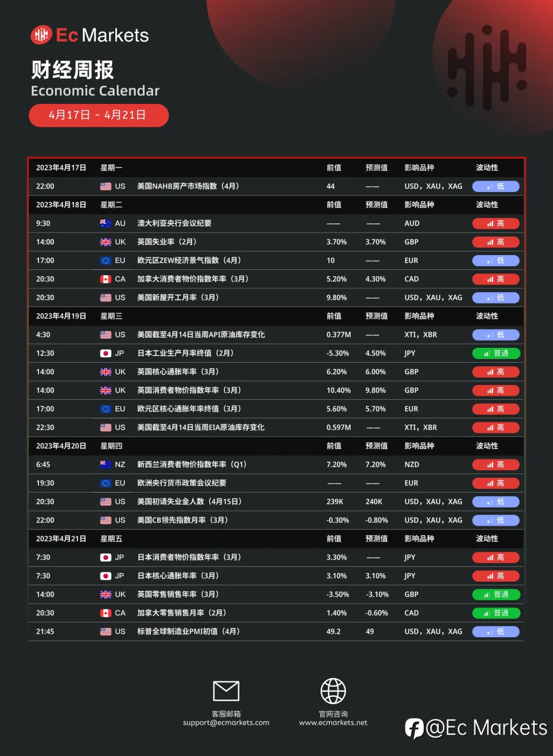Select the event name 美国初请失业金人数（4月15日）
553x756 pixels.
coord(190,501)
